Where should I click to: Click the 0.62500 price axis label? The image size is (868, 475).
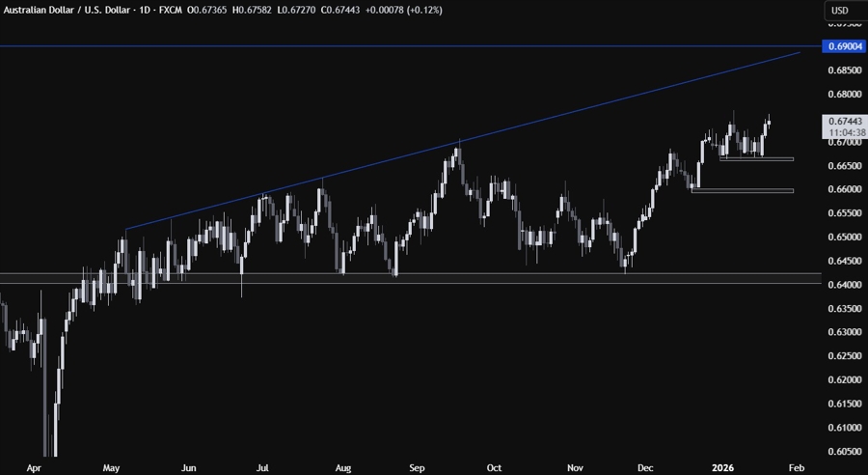click(x=847, y=356)
